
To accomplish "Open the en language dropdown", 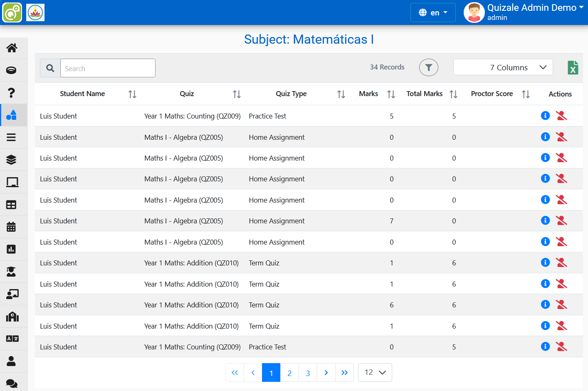I will pos(433,12).
